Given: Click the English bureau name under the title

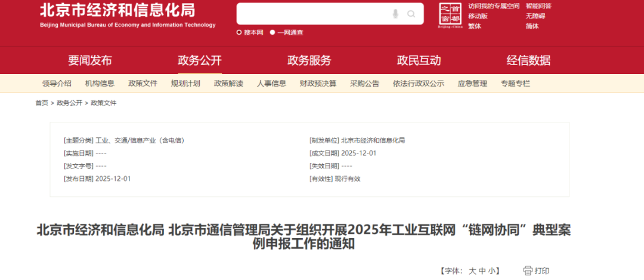Looking at the screenshot, I should coord(128,25).
